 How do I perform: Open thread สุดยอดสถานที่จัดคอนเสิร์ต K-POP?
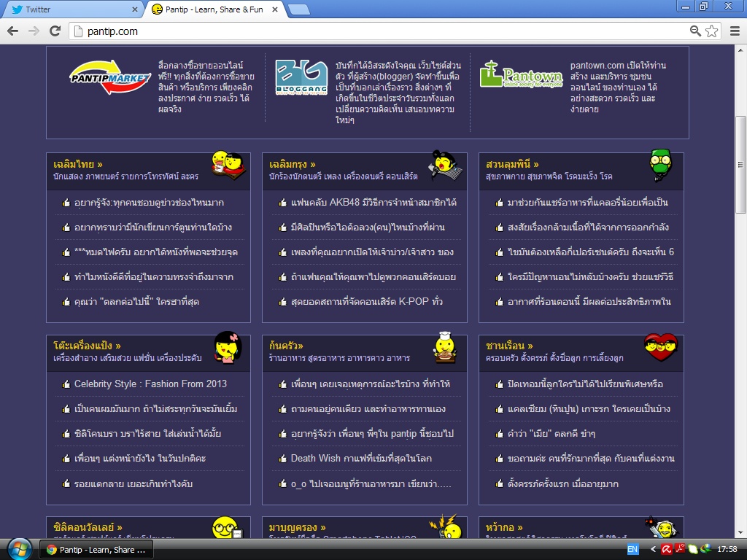(367, 301)
